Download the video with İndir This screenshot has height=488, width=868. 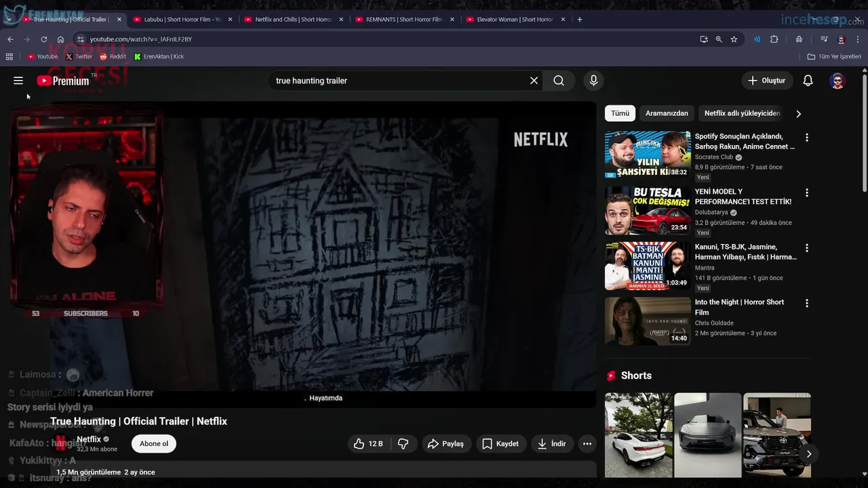click(x=552, y=444)
